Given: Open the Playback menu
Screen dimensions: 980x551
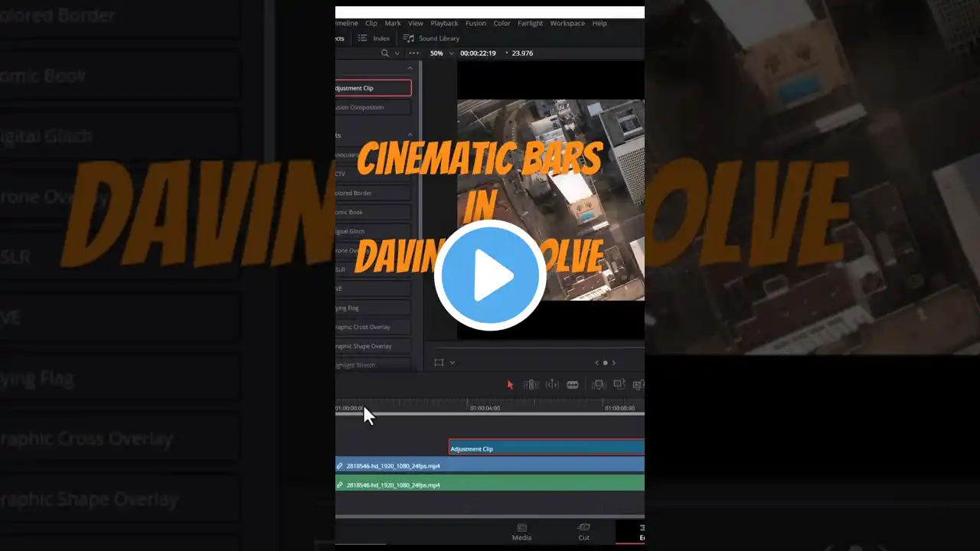Looking at the screenshot, I should 444,23.
